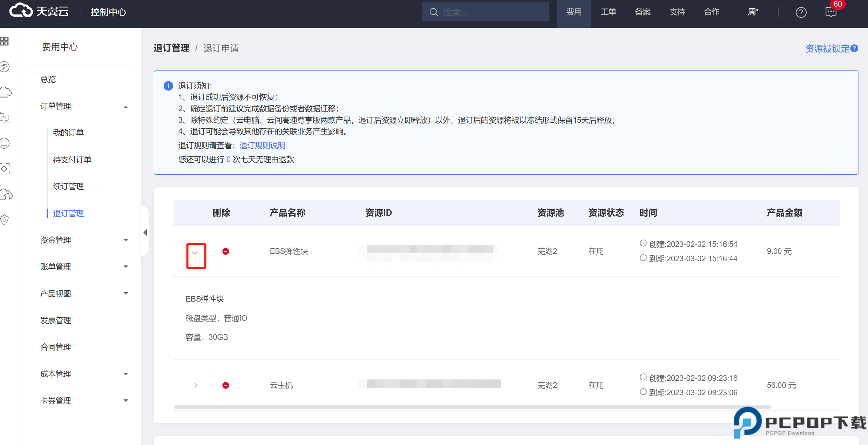Click the search magnifier icon in top bar
The width and height of the screenshot is (868, 445).
click(x=434, y=12)
